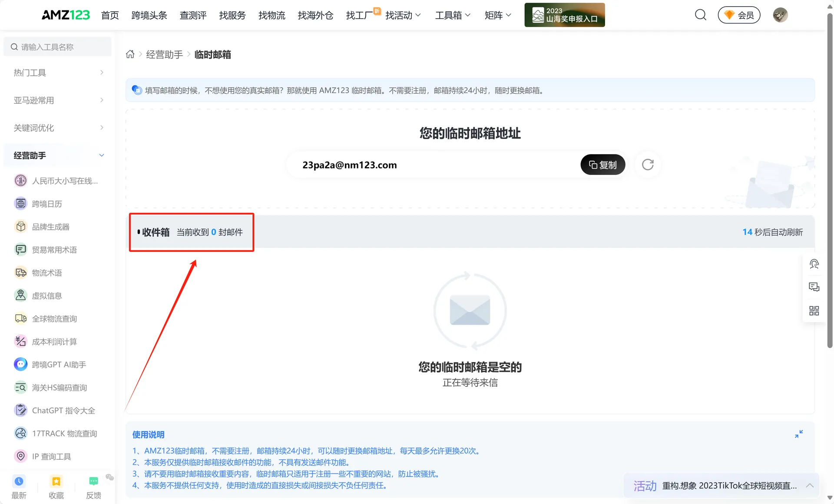
Task: Click the AMZ123 logo
Action: pos(66,15)
